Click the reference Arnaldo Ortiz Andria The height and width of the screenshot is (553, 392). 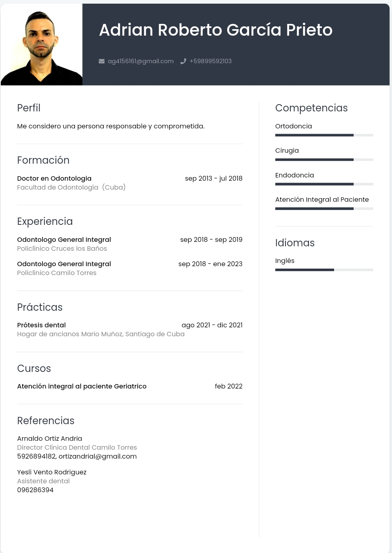coord(49,438)
